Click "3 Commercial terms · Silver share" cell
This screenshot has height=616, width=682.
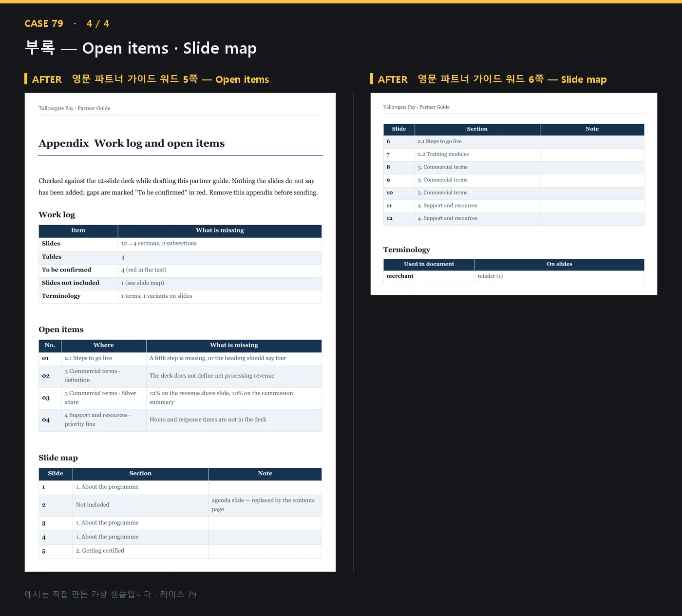[x=104, y=398]
